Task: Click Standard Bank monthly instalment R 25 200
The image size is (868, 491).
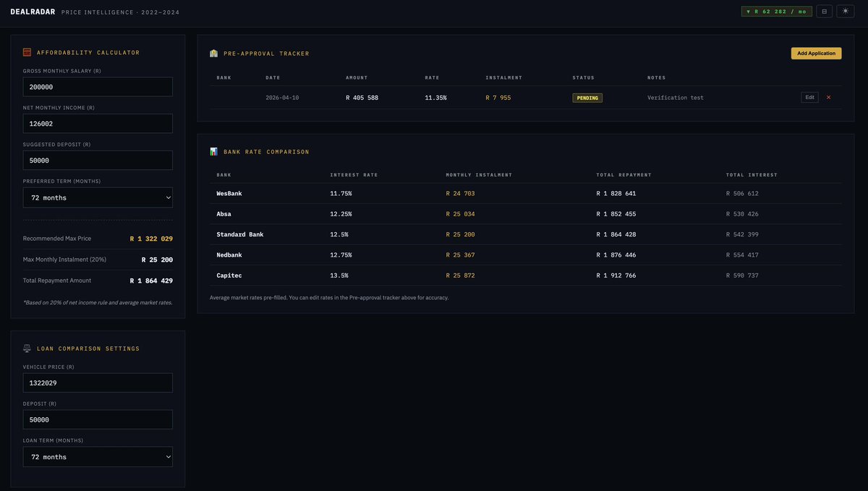Action: 461,235
